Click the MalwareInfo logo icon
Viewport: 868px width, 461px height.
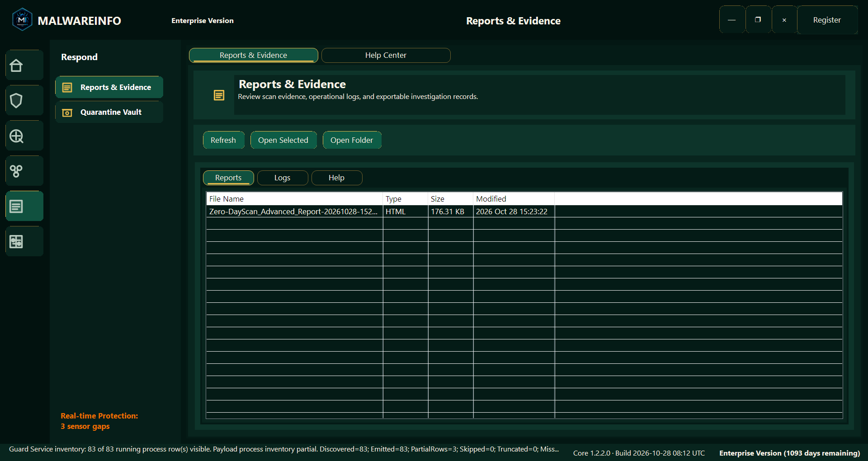22,20
